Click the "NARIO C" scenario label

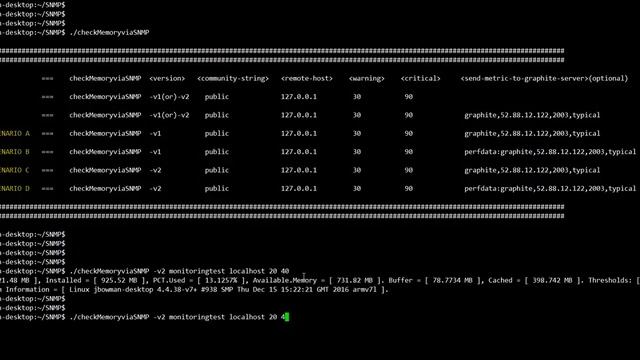(x=15, y=170)
